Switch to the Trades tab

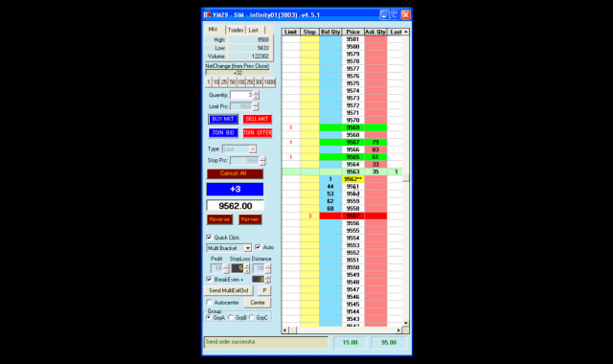[x=236, y=30]
